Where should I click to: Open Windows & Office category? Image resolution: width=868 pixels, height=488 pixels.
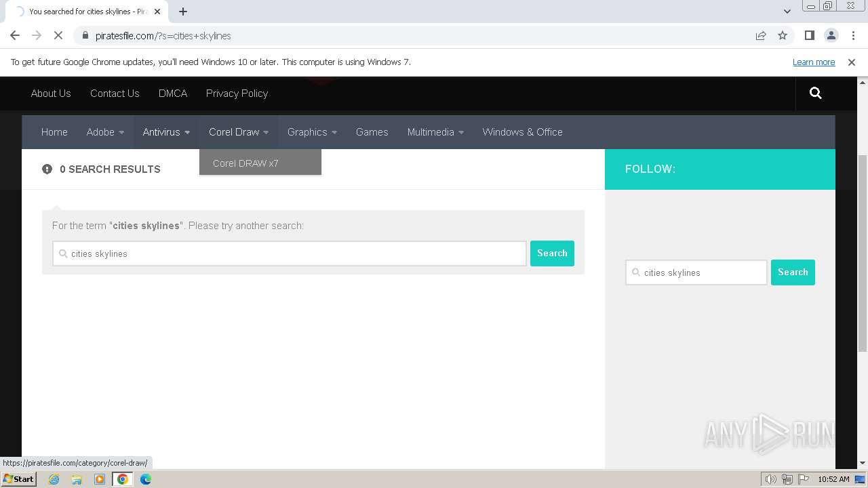click(523, 132)
